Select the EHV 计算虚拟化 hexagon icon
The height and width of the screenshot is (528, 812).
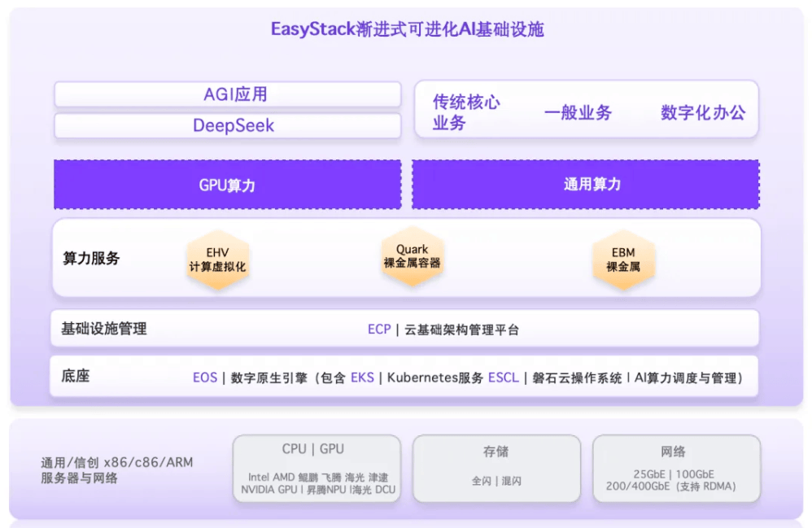(217, 259)
